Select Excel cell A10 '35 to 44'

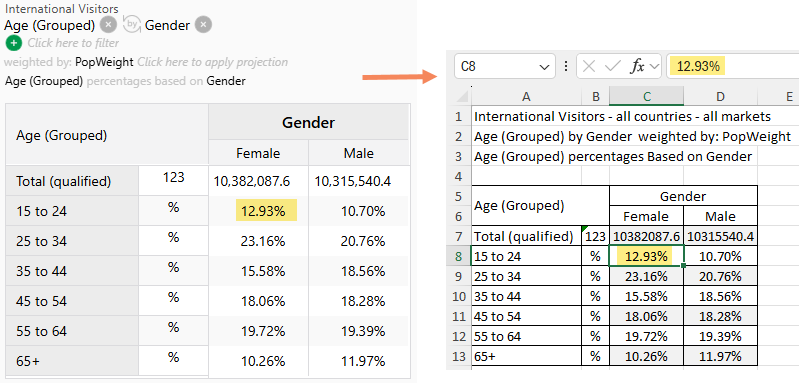click(x=526, y=296)
